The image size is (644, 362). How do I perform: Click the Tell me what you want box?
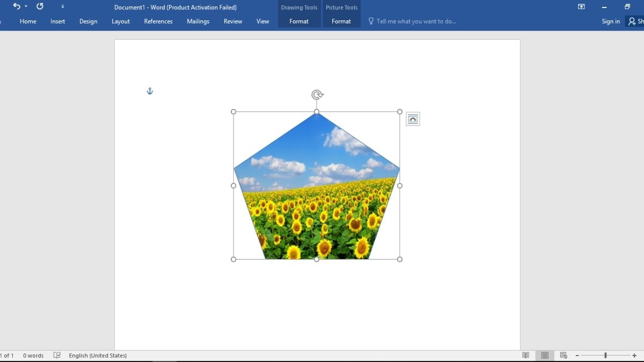pos(416,21)
